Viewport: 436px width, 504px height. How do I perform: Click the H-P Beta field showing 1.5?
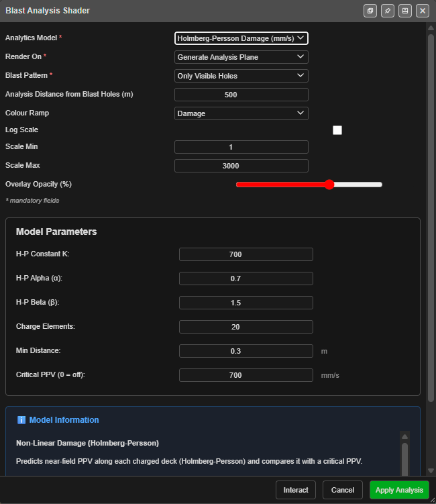246,303
